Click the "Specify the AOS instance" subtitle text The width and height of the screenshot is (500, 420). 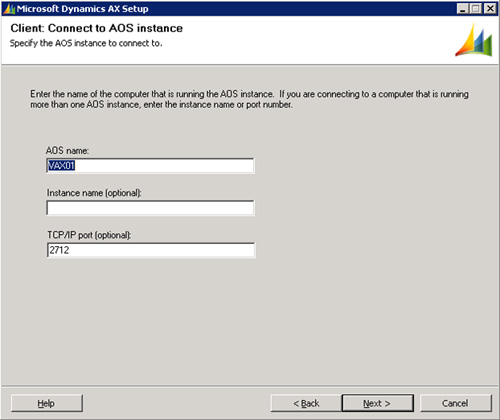click(x=86, y=43)
